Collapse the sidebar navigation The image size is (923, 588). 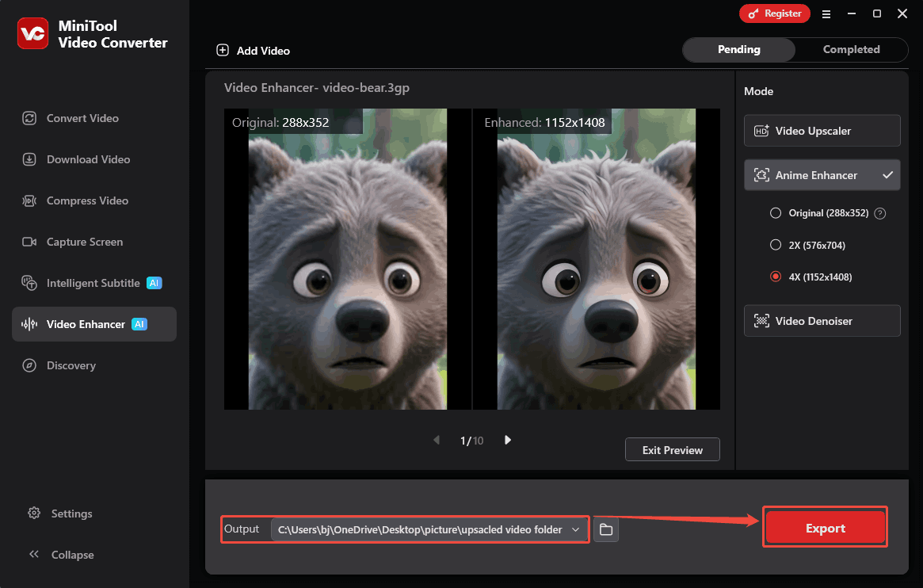pyautogui.click(x=71, y=554)
